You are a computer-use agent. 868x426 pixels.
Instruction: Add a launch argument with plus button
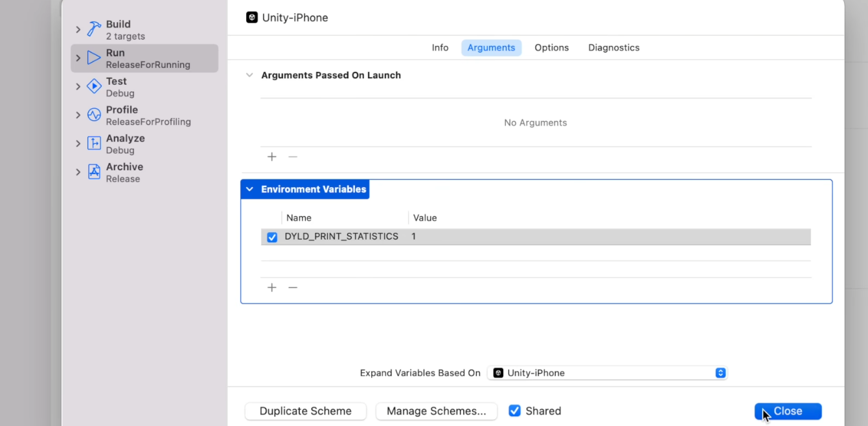pos(272,157)
